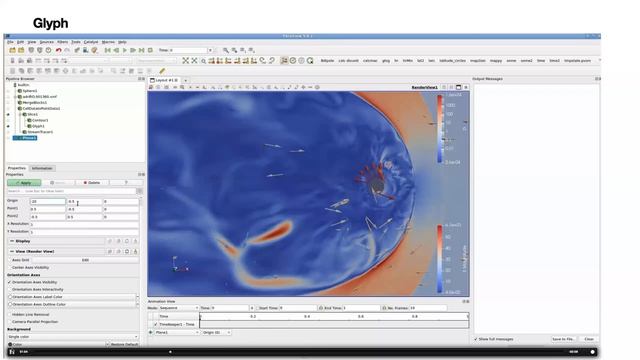Click the Zoom to box magnifier icon
Screen dimensions: 640x360
pos(203,61)
